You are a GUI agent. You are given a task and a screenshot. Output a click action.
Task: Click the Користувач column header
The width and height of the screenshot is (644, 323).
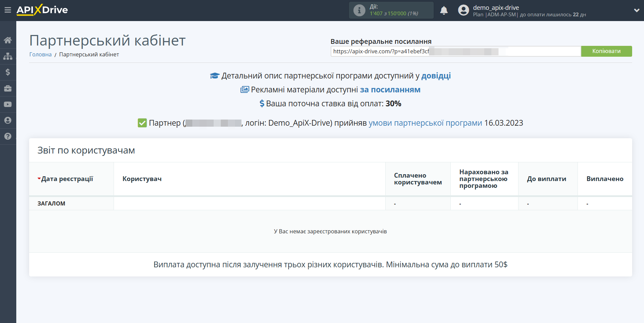coord(142,179)
